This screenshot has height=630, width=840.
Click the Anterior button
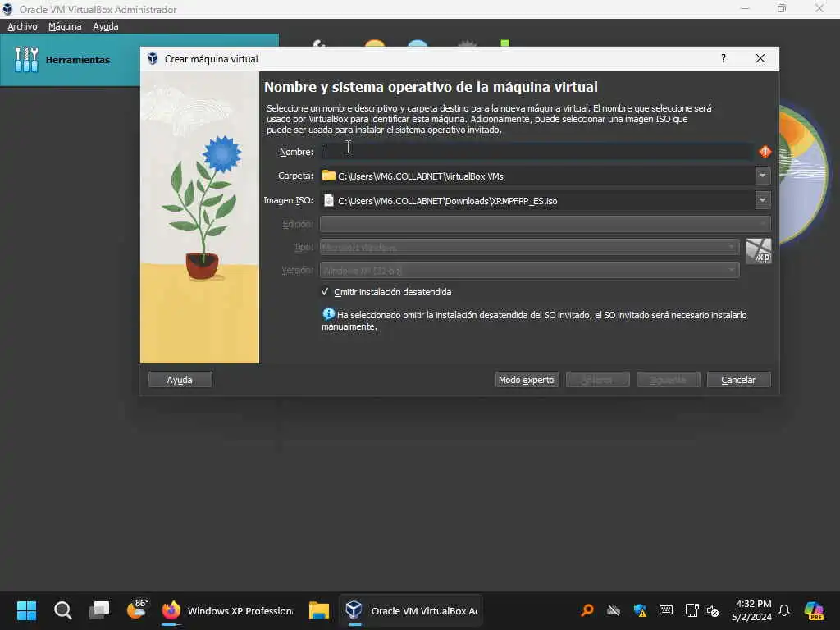click(597, 380)
